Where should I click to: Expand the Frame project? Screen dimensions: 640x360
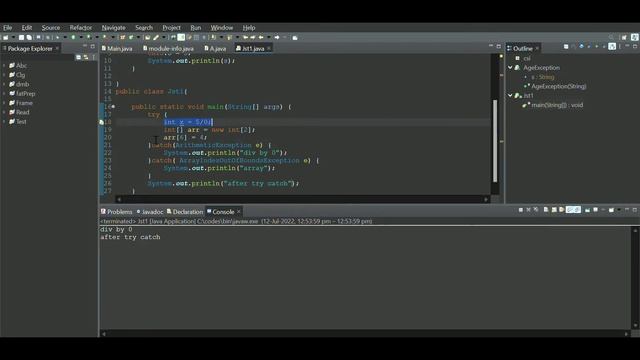tap(4, 103)
